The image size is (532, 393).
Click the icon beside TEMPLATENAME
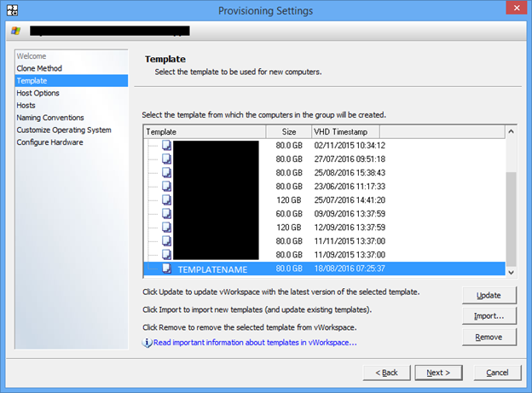click(x=166, y=269)
